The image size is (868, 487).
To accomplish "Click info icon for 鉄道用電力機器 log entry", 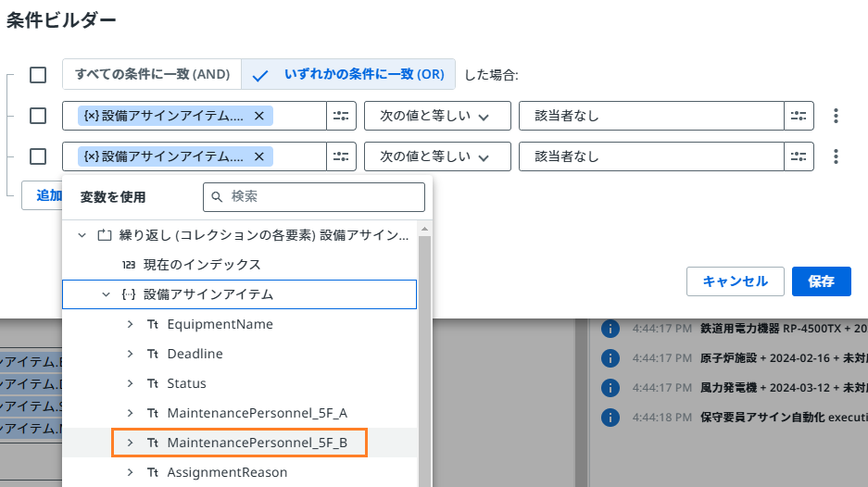I will pos(610,329).
